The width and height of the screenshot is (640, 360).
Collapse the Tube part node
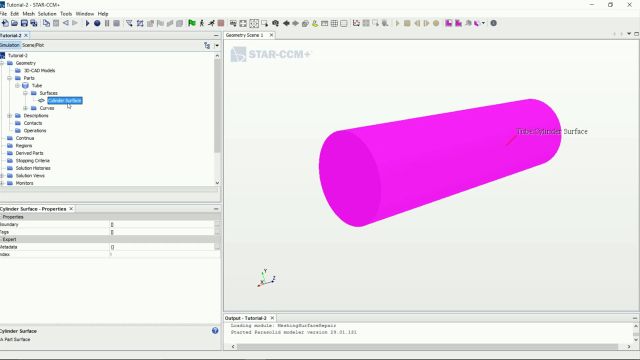click(18, 86)
